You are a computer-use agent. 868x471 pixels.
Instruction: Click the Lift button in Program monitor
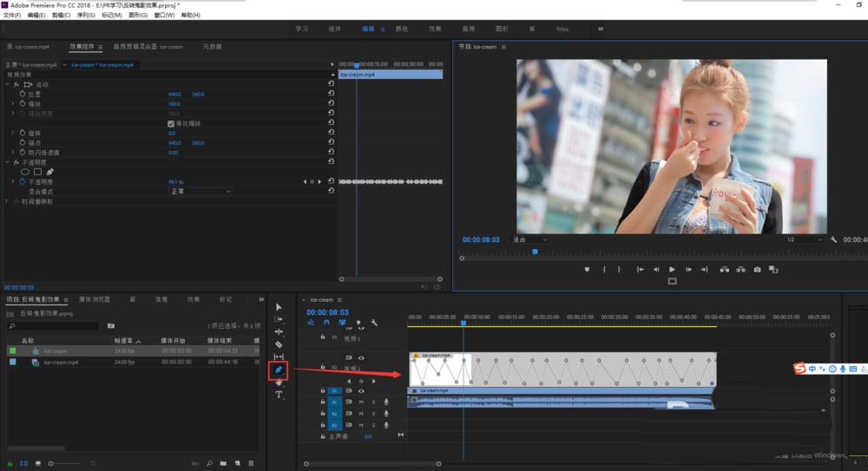(724, 270)
